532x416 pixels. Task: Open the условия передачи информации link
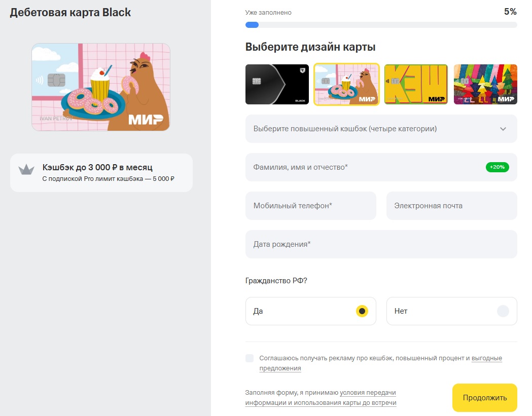321,397
